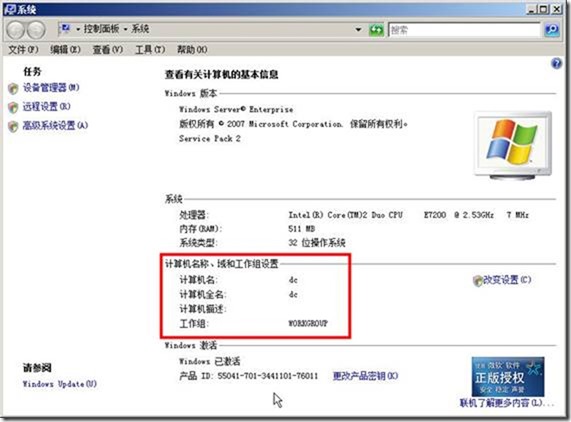Open 高级系统设置(A) link
Viewport: 571px width, 422px height.
click(x=55, y=126)
